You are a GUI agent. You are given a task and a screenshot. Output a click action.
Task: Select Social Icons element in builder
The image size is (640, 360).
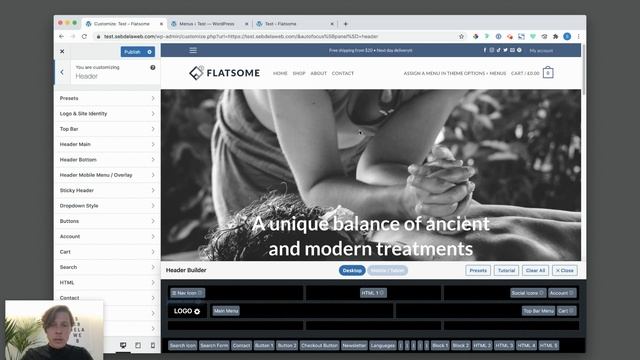tap(528, 293)
